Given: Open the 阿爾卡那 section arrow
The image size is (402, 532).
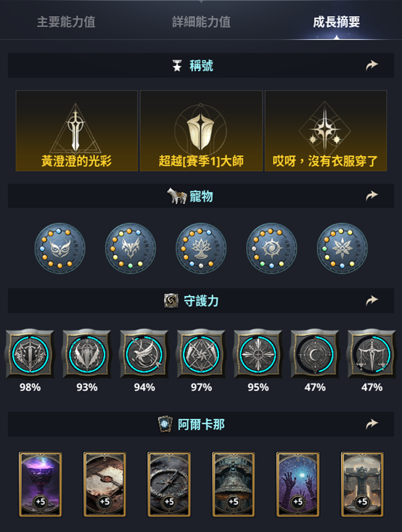Looking at the screenshot, I should [x=372, y=424].
